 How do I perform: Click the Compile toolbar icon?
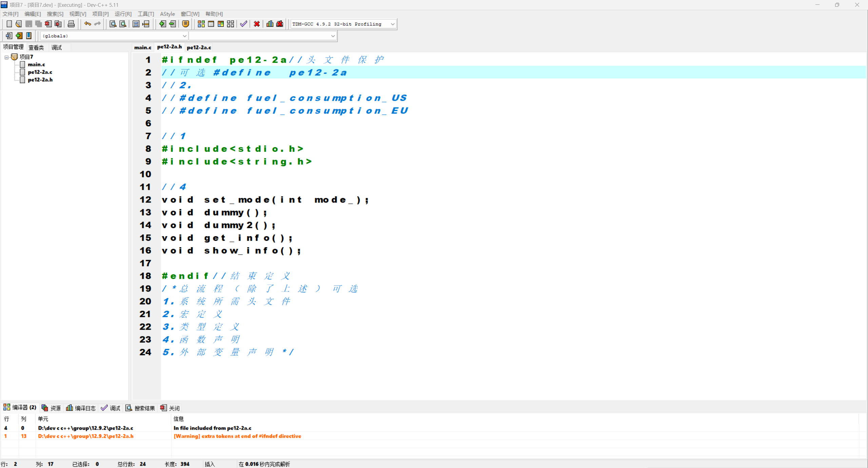pyautogui.click(x=201, y=24)
